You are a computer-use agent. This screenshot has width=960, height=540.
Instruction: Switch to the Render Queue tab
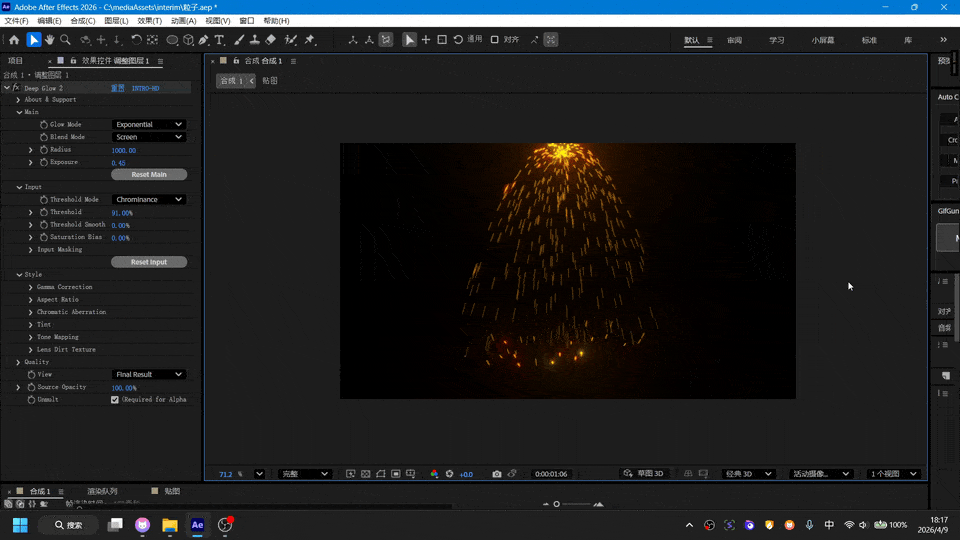(x=102, y=492)
